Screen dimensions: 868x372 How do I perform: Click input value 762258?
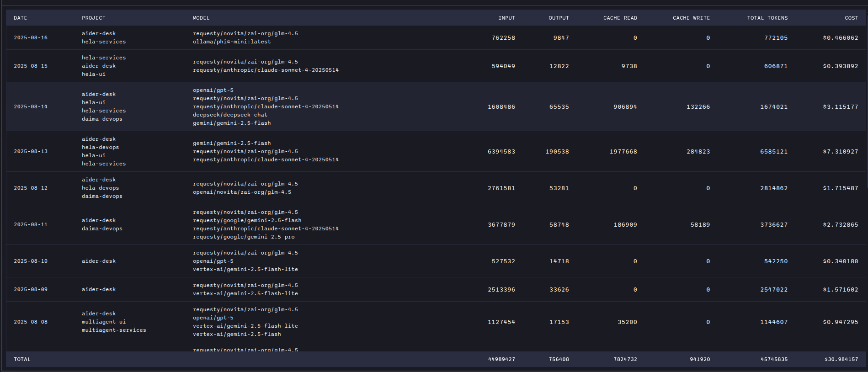coord(503,37)
